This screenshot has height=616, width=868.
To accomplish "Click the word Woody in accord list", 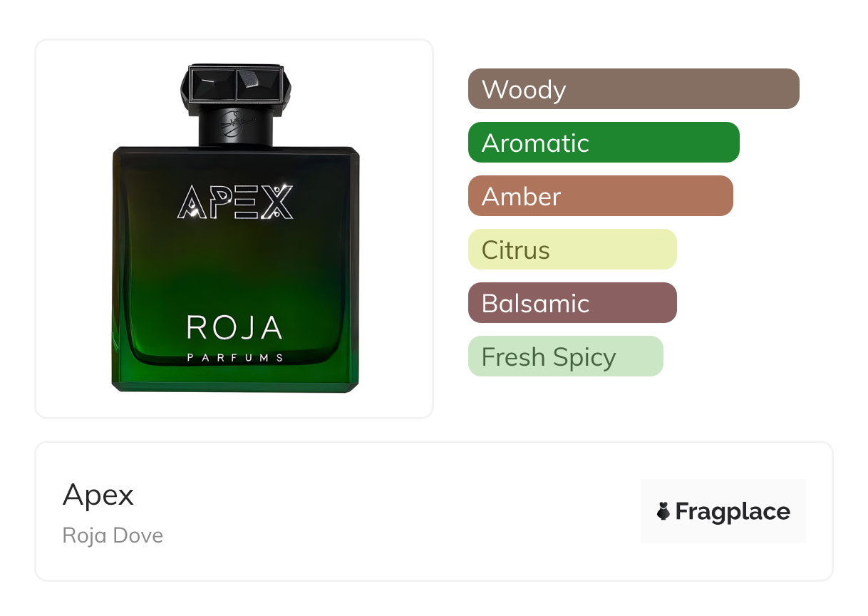I will point(524,90).
